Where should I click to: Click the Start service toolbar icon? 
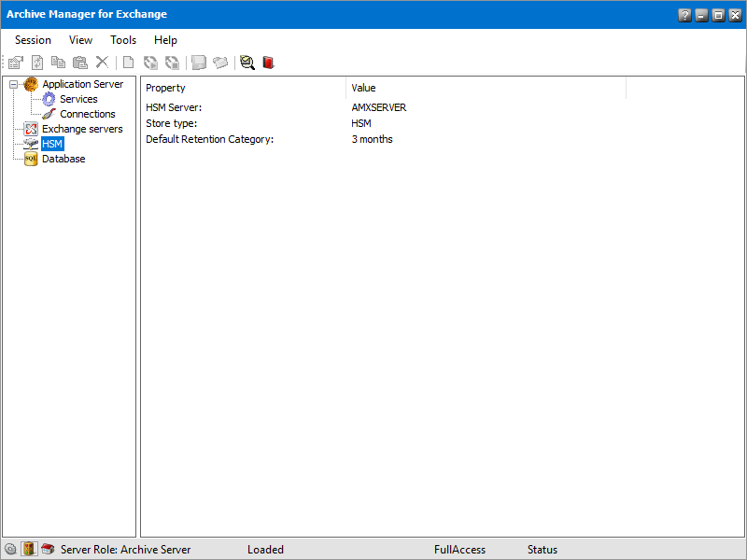tap(150, 63)
